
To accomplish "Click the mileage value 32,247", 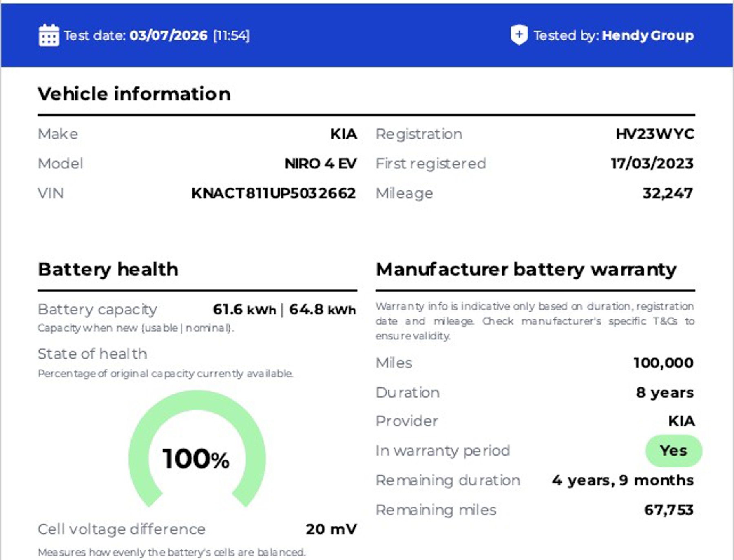I will [x=668, y=193].
